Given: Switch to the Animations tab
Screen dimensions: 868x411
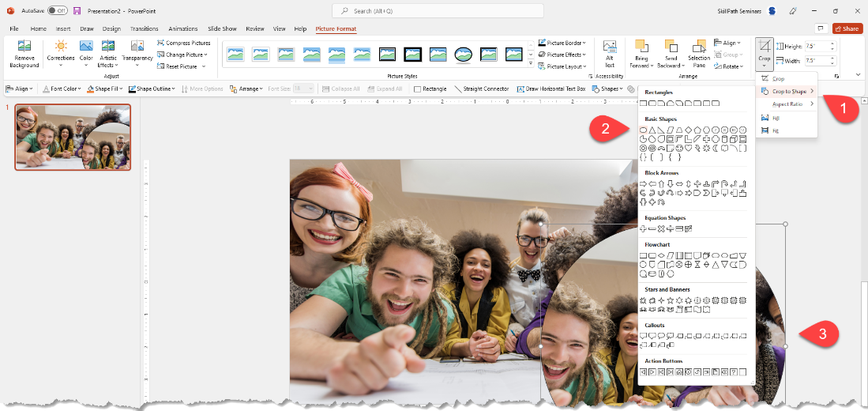Looking at the screenshot, I should point(183,28).
